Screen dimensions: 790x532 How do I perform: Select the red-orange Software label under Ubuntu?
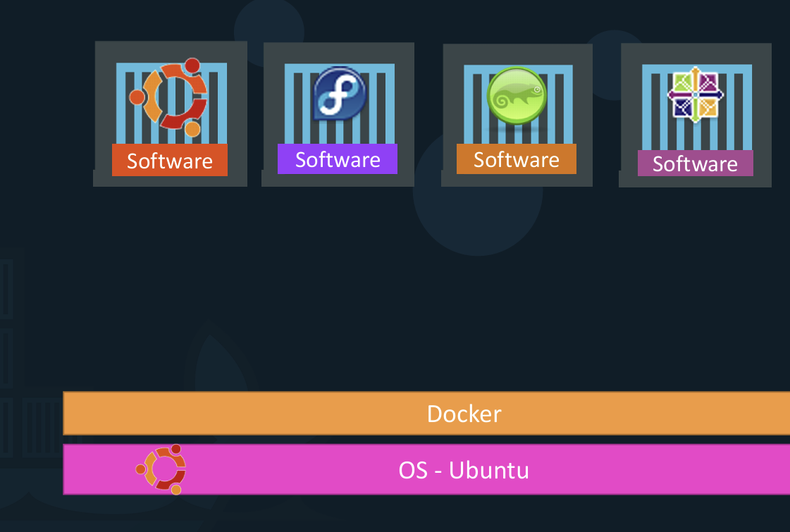point(170,160)
